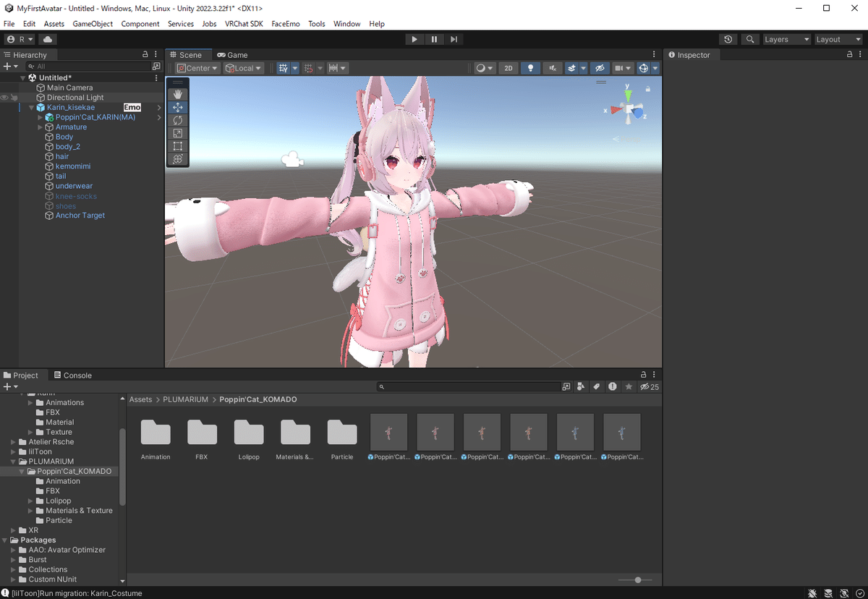Switch to the Game tab

[232, 55]
